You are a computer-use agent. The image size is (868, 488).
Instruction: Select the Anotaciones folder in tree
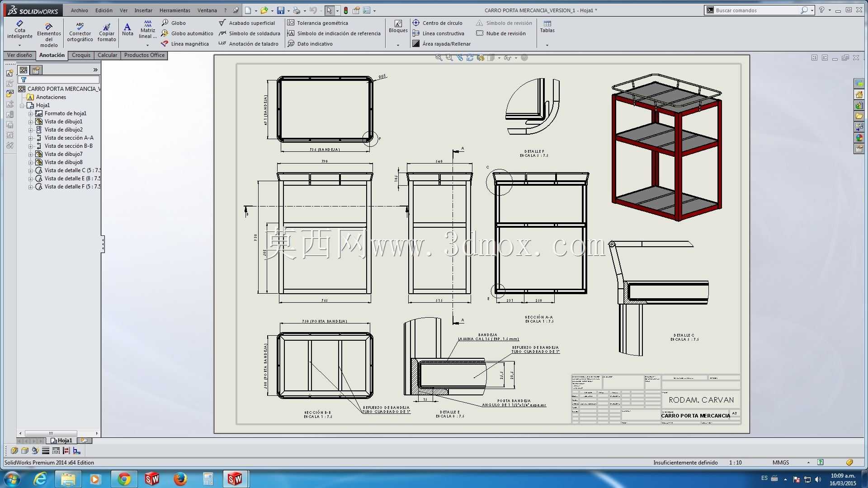(47, 98)
